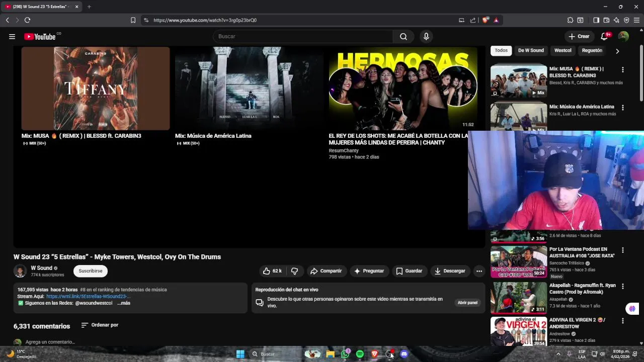
Task: Click the browser address bar URL
Action: pyautogui.click(x=205, y=20)
